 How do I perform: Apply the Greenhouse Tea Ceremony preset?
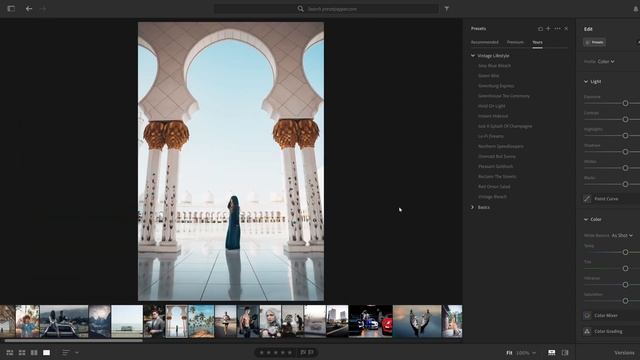coord(504,96)
